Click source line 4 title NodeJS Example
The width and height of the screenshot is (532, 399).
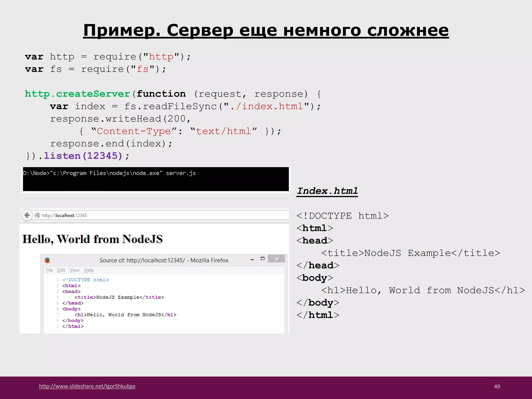[x=119, y=297]
